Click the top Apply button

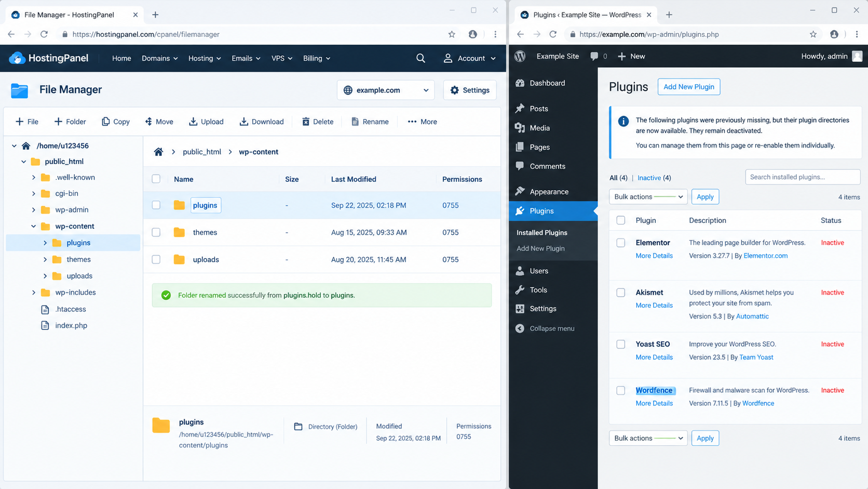pos(705,196)
